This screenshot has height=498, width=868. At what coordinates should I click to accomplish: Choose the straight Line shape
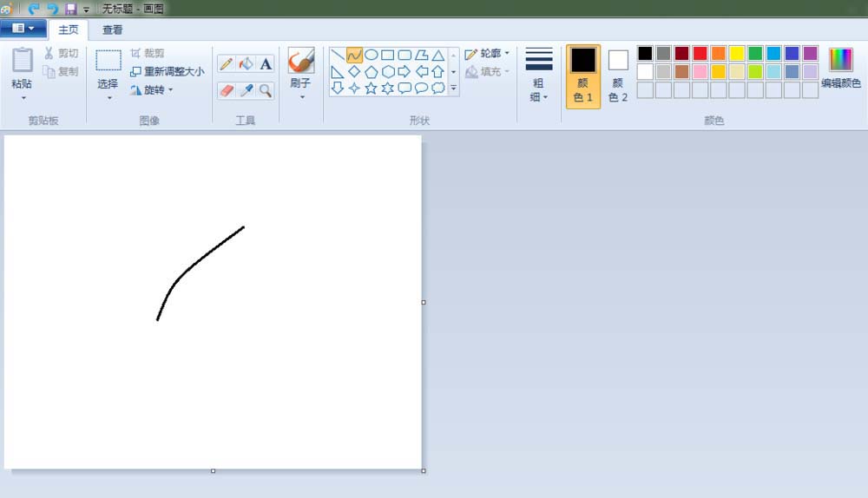pyautogui.click(x=337, y=55)
